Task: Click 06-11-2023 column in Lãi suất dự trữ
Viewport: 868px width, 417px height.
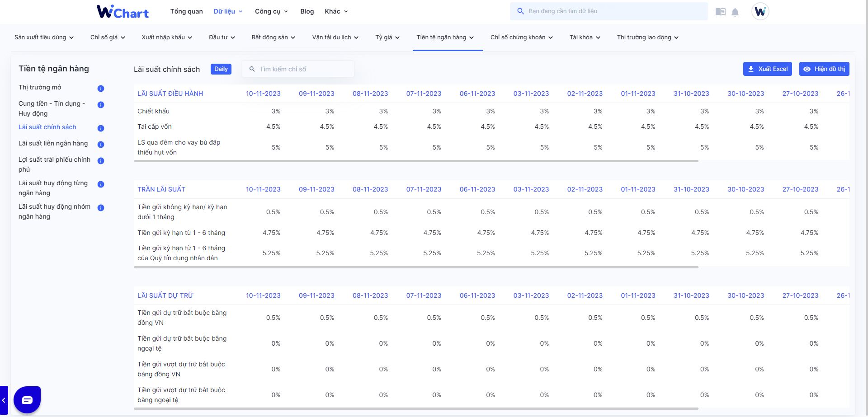Action: coord(477,295)
